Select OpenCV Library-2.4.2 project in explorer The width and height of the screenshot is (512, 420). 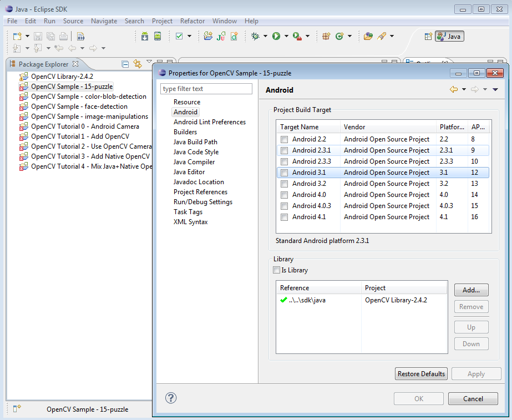pos(62,77)
